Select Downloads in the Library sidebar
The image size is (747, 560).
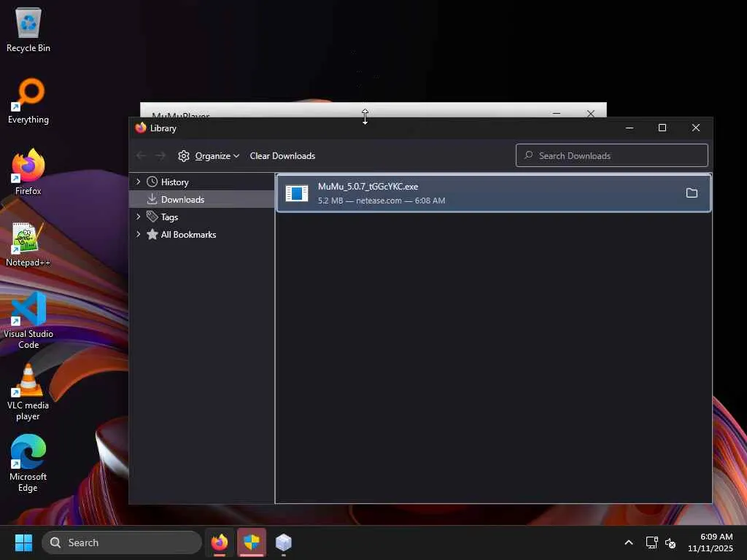(x=202, y=199)
